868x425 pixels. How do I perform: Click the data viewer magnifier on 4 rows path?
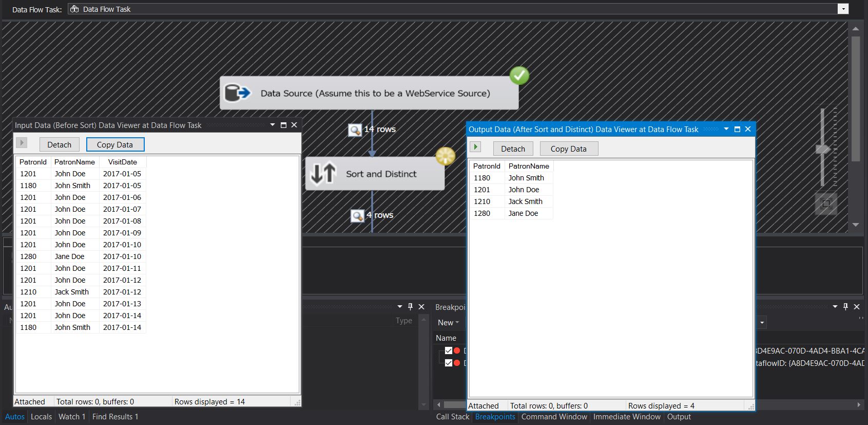click(357, 216)
